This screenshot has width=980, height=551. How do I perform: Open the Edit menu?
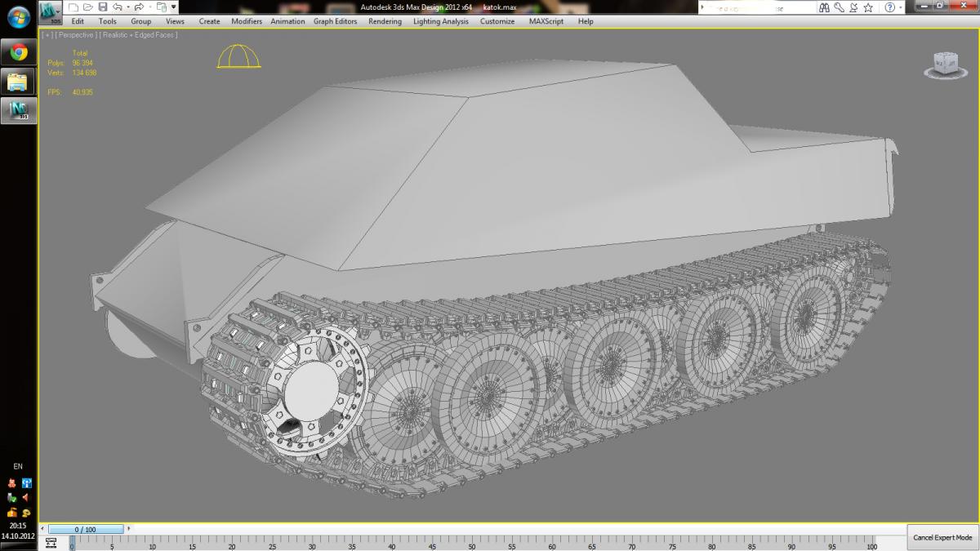[78, 21]
